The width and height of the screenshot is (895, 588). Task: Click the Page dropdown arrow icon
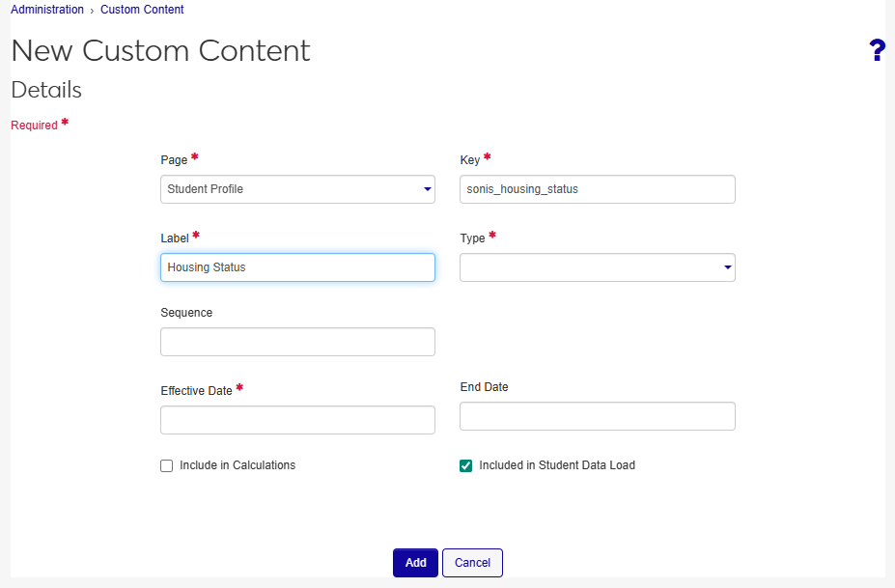(427, 189)
